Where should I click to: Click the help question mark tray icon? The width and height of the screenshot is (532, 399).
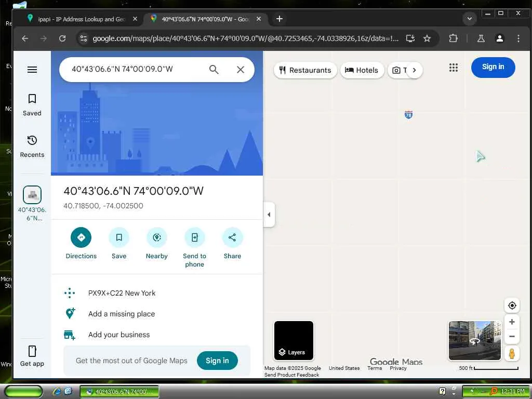[443, 392]
